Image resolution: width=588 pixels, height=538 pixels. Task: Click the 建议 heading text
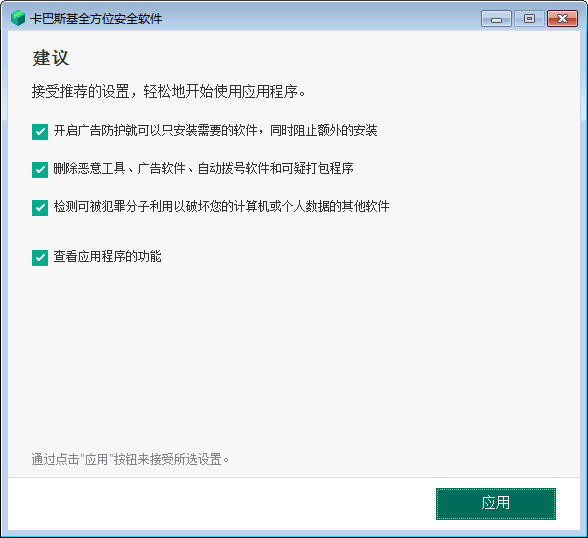[x=51, y=58]
